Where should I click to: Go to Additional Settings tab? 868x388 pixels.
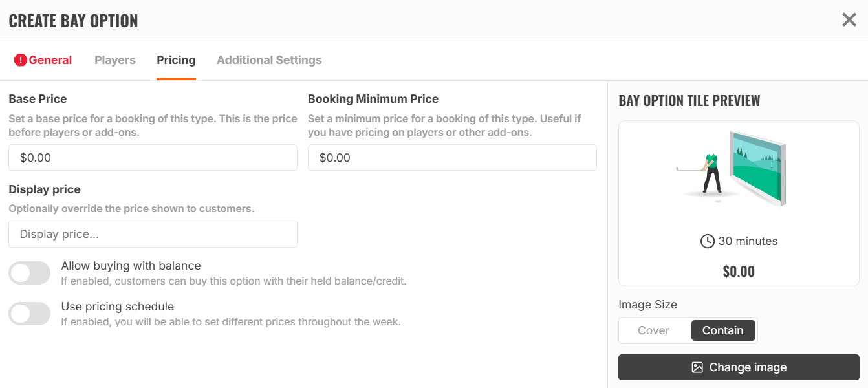point(269,60)
